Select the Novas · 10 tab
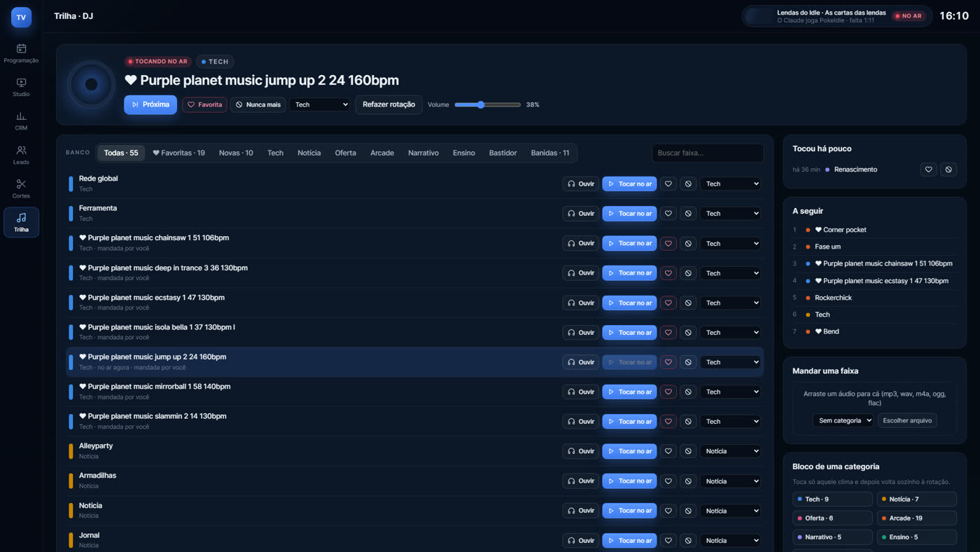The width and height of the screenshot is (980, 552). tap(236, 153)
